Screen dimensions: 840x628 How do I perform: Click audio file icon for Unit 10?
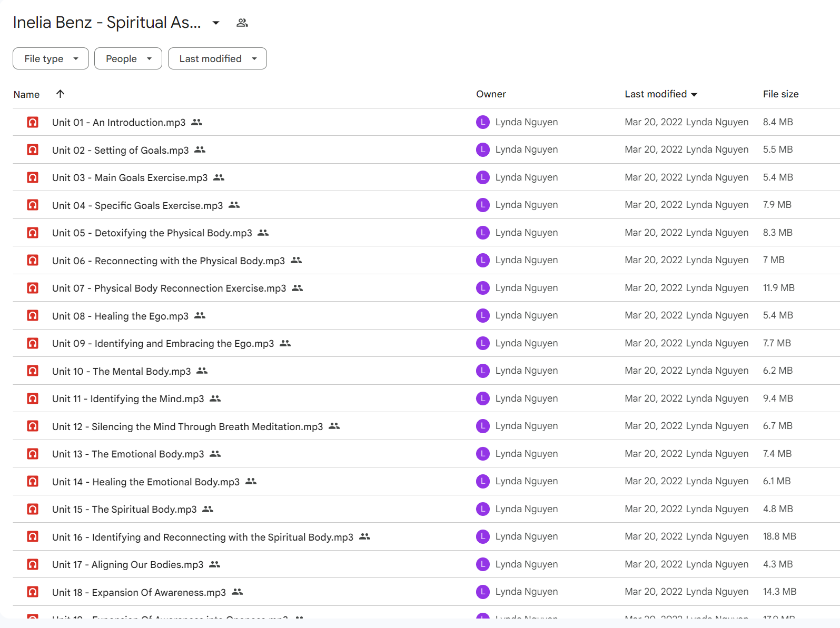[x=33, y=371]
